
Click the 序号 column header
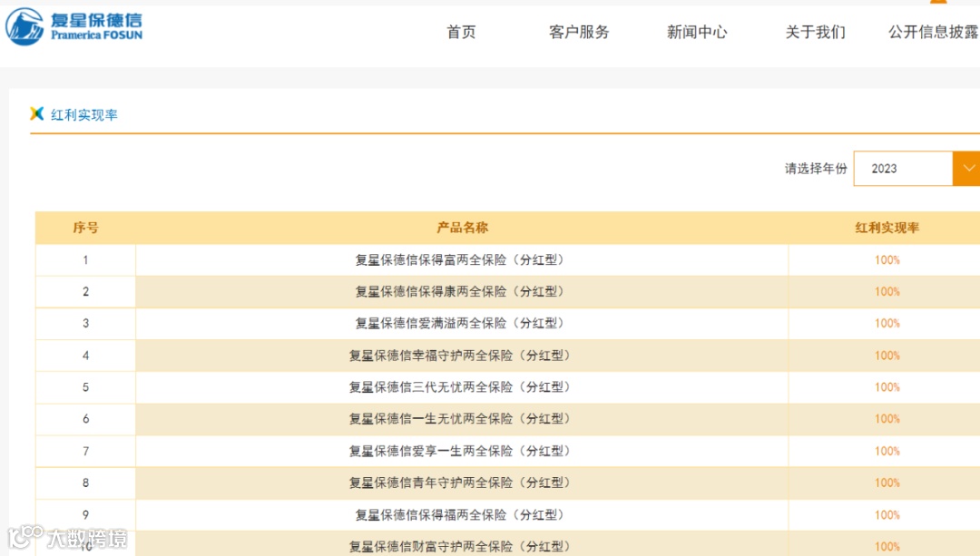pos(85,228)
